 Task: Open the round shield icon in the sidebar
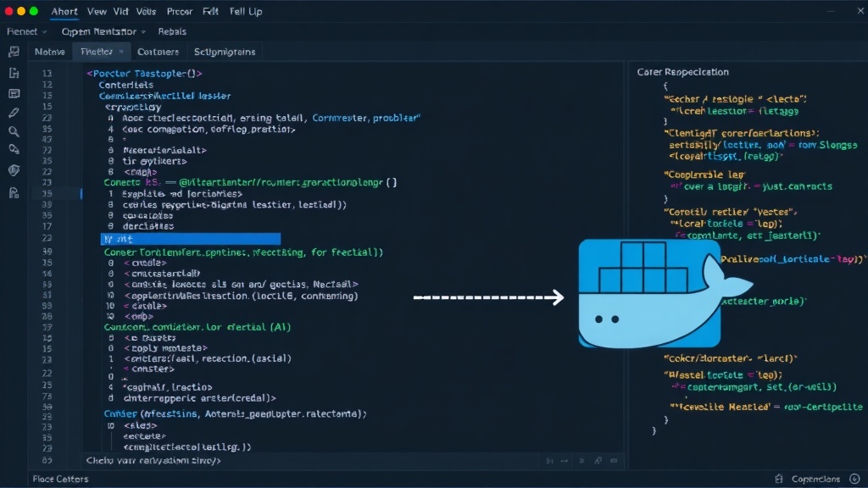(14, 170)
